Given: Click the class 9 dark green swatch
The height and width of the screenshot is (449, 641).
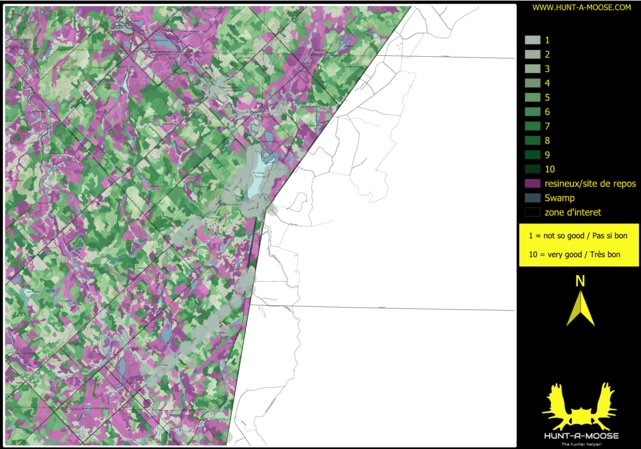Looking at the screenshot, I should coord(533,155).
